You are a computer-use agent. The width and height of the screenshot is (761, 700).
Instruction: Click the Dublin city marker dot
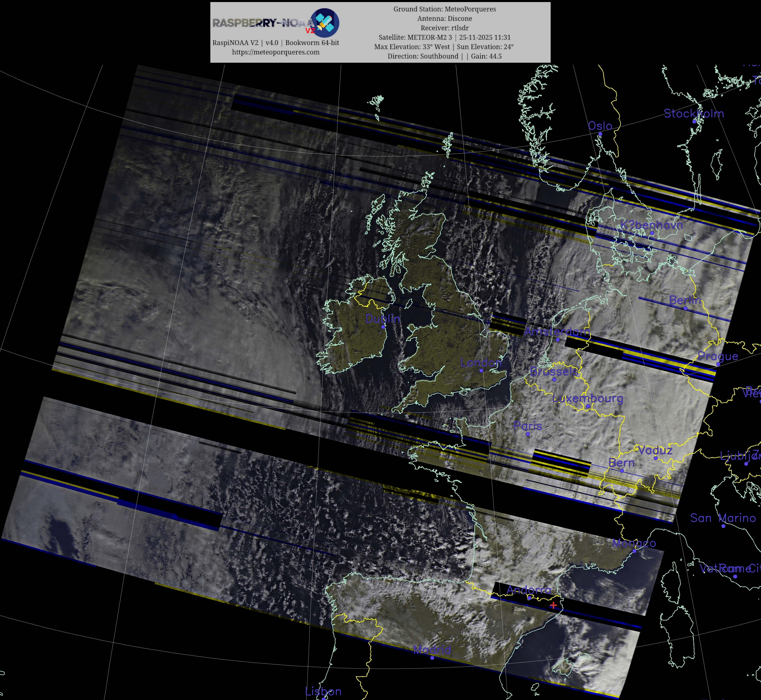[383, 326]
